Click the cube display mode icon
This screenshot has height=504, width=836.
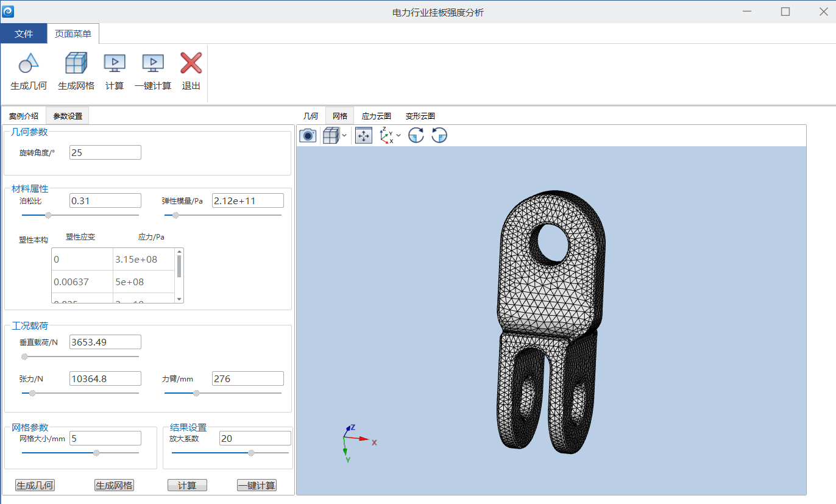(x=331, y=136)
